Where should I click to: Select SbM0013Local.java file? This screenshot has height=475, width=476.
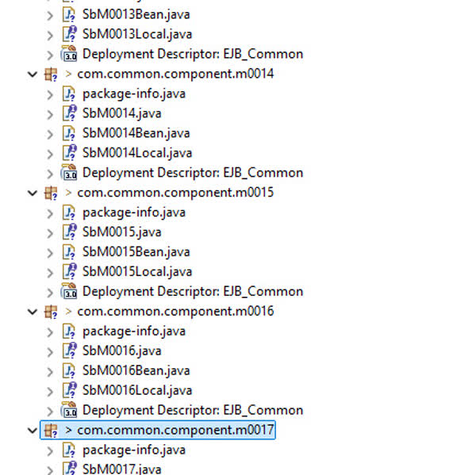pos(136,34)
